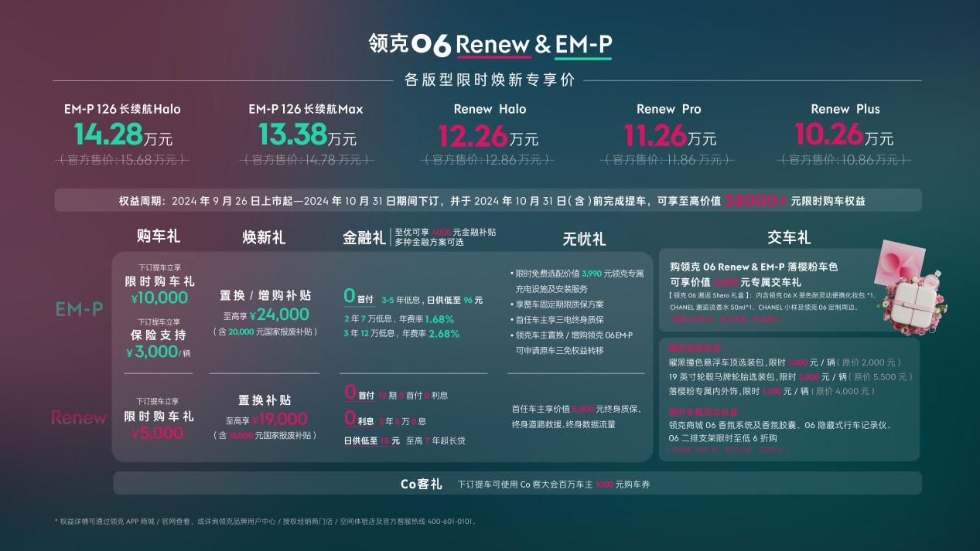Click the 14.28万元 price
Viewport: 980px width, 551px height.
(123, 134)
